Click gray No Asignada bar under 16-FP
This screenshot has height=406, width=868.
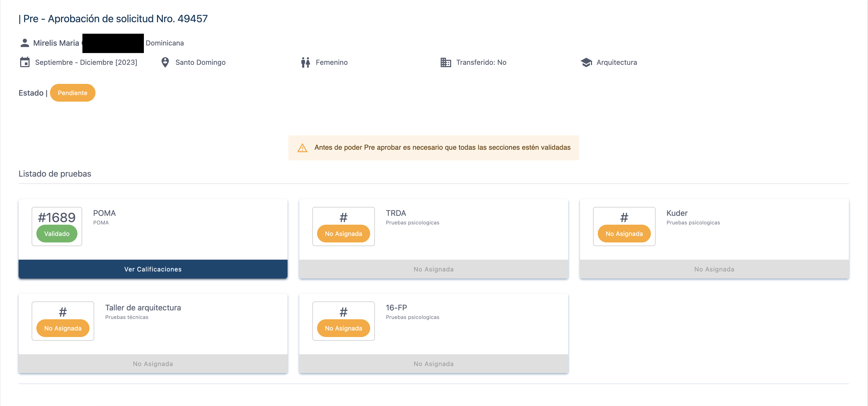pyautogui.click(x=433, y=364)
